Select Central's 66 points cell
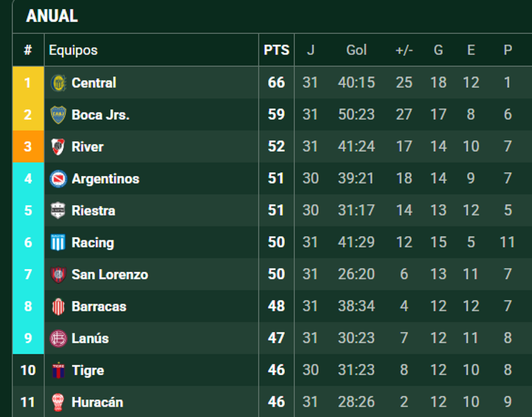Screen dimensions: 532x417 (276, 83)
